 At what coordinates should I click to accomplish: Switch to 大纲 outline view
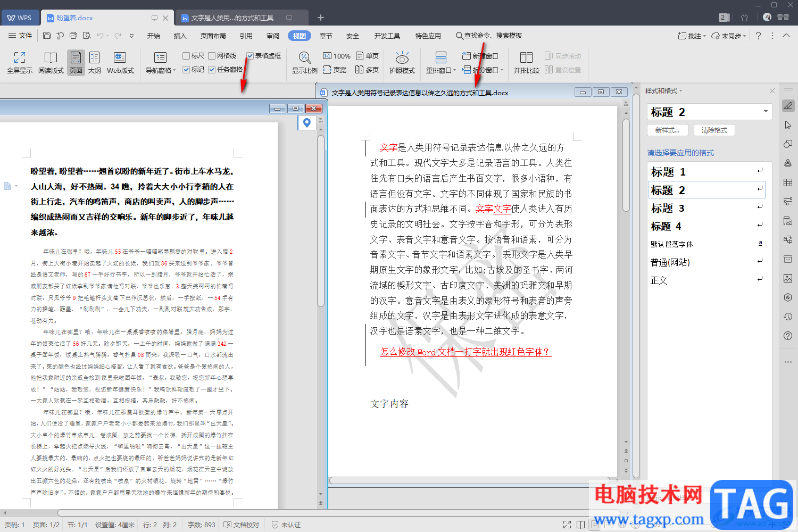click(95, 62)
